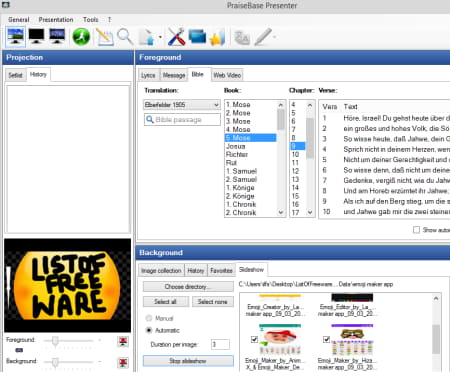The width and height of the screenshot is (450, 372).
Task: Click the Stop slideshow button
Action: 188,361
